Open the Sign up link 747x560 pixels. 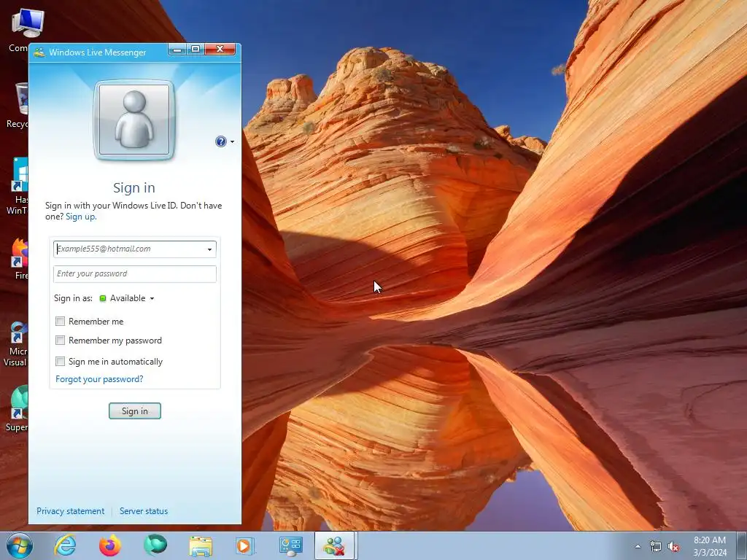point(81,217)
